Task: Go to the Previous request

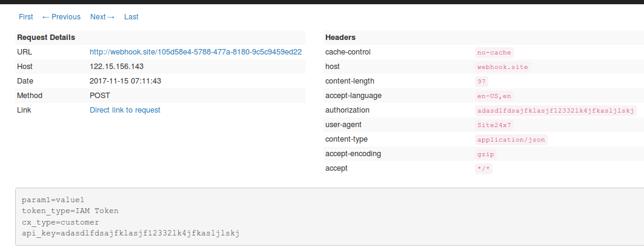Action: click(x=61, y=17)
